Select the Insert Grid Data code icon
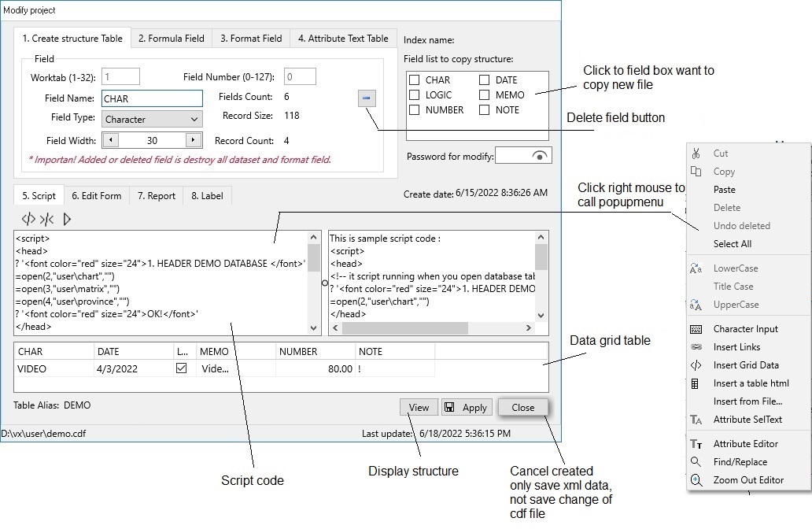Image resolution: width=812 pixels, height=529 pixels. [x=697, y=365]
